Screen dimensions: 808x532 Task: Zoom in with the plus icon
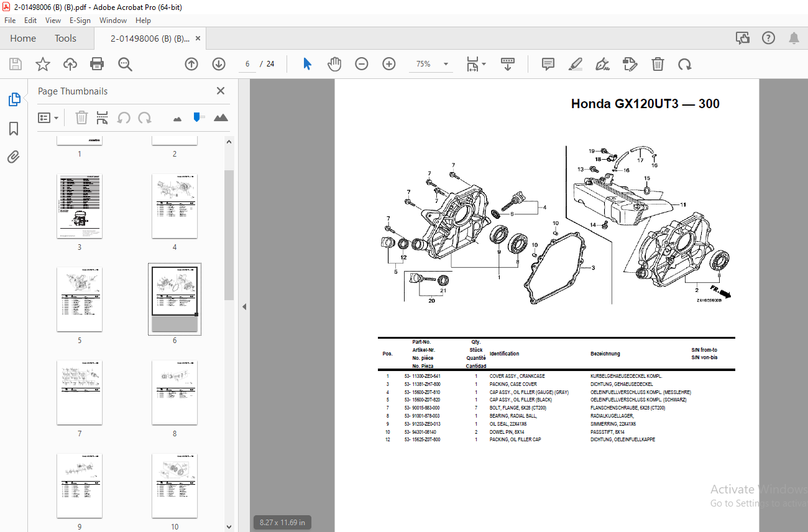click(x=389, y=64)
